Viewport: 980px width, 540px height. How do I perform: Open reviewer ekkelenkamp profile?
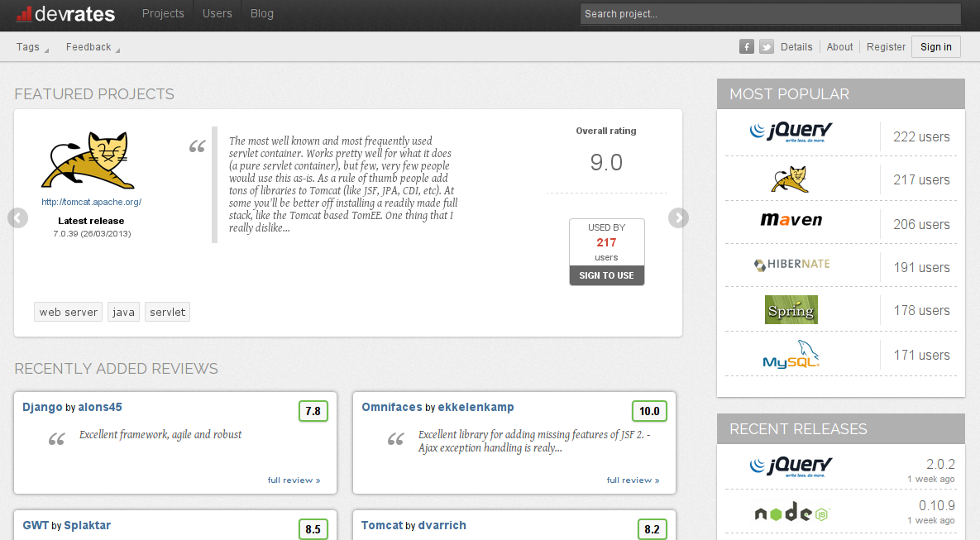pyautogui.click(x=476, y=408)
